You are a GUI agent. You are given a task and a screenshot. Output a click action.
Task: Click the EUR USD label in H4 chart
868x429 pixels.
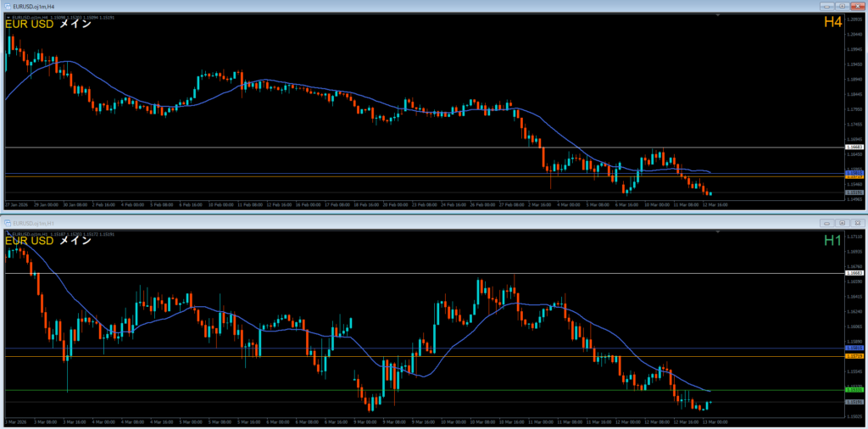tap(30, 24)
